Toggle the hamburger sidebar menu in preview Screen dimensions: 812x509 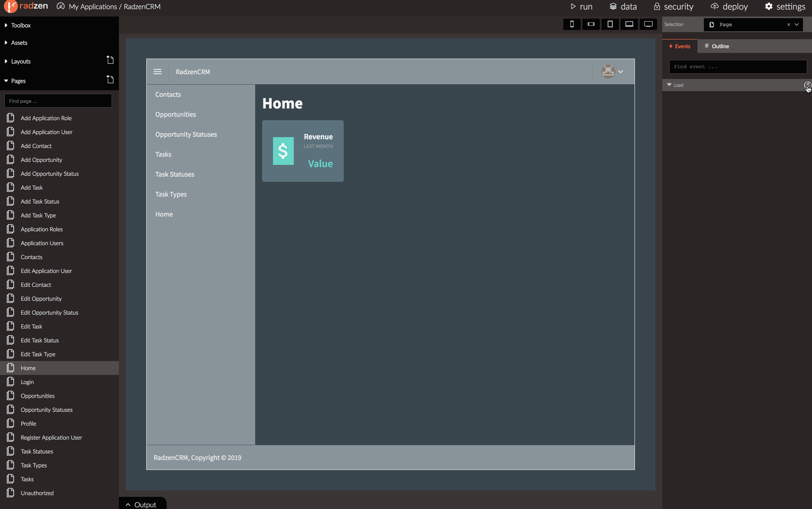click(x=158, y=72)
